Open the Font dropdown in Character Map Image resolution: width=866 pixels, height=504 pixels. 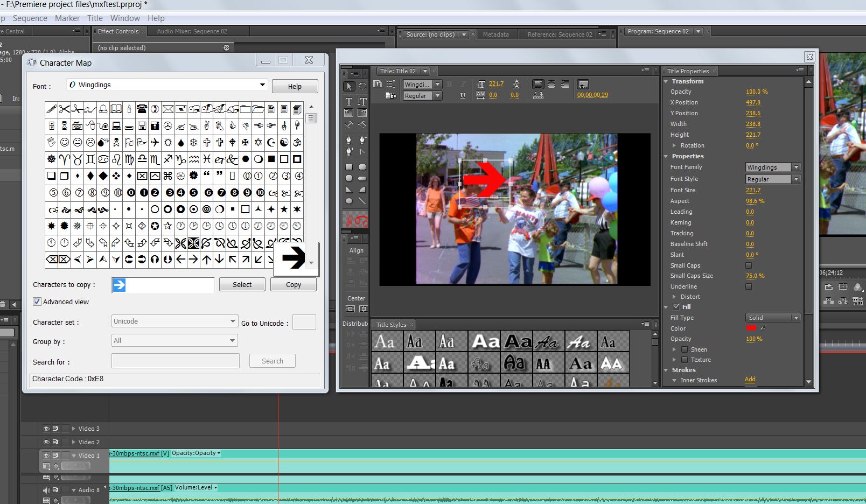coord(262,85)
